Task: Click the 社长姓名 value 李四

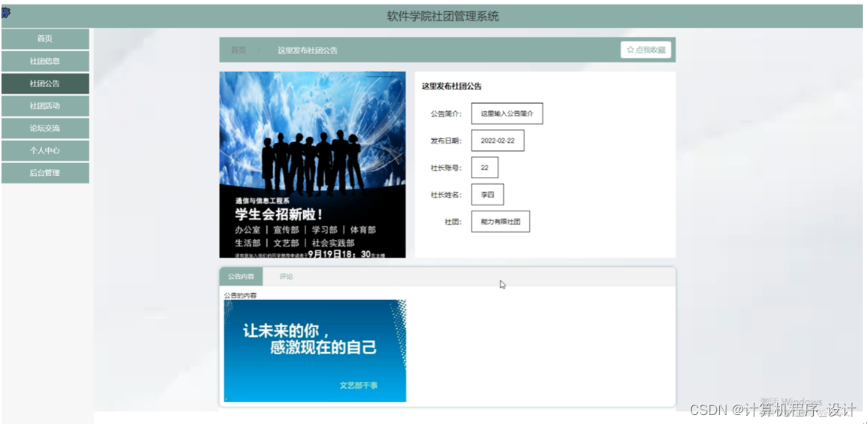Action: [x=487, y=195]
